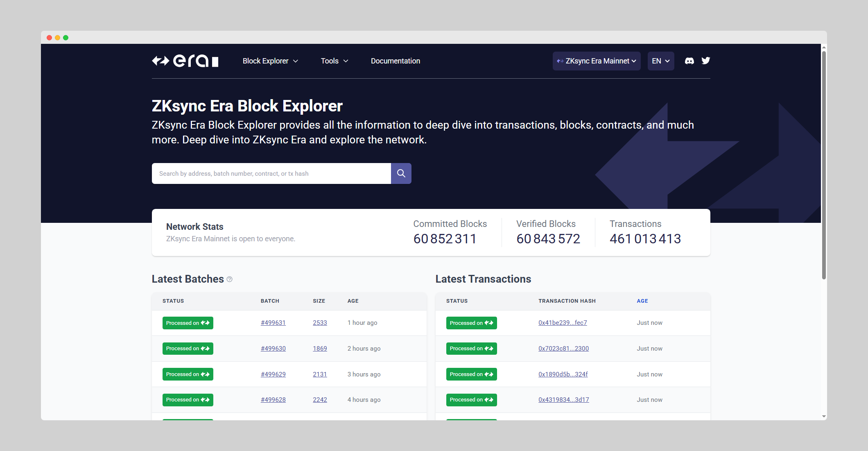Open transaction 0x4319834...3d17
868x451 pixels.
563,400
